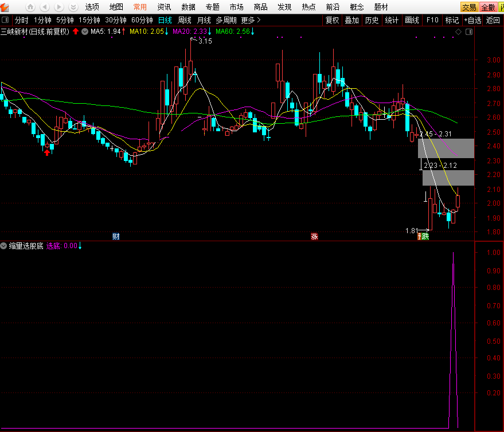This screenshot has height=432, width=504.
Task: Open the 统计 statistics button
Action: (x=392, y=20)
